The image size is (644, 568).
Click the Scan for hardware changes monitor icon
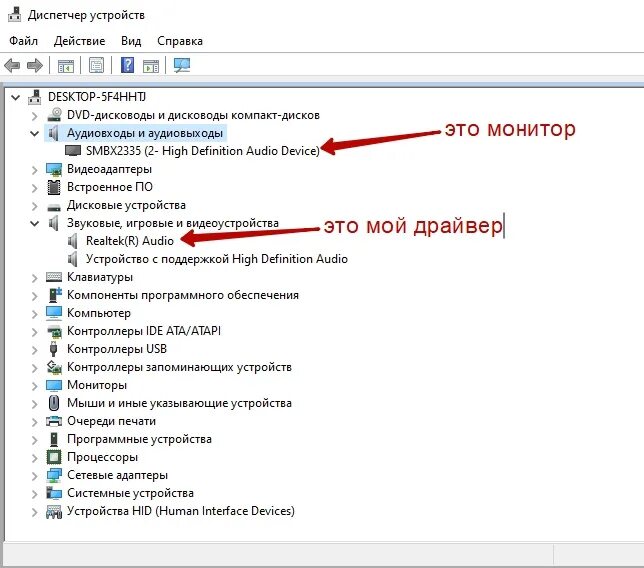point(182,65)
